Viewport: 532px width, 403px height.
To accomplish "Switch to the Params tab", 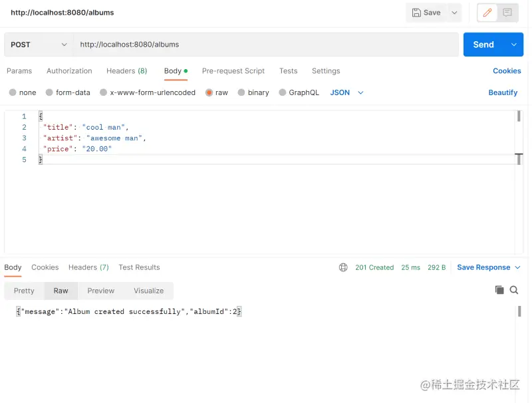I will (19, 71).
